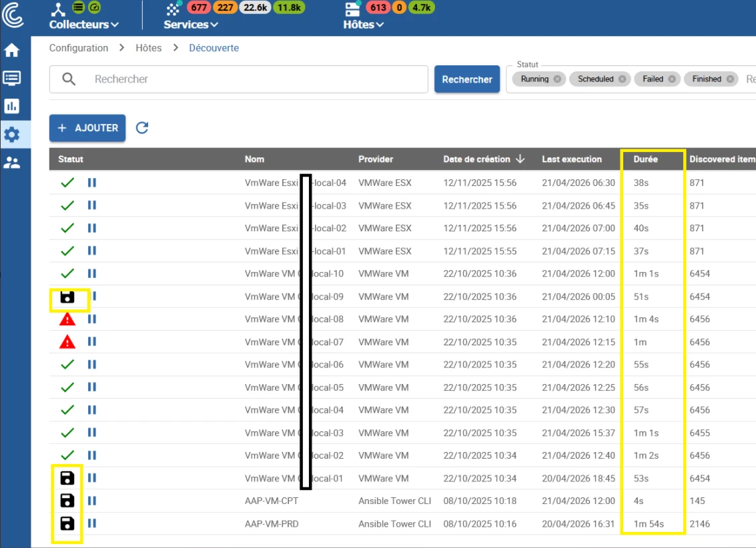
Task: Click the Configuration breadcrumb
Action: (79, 48)
